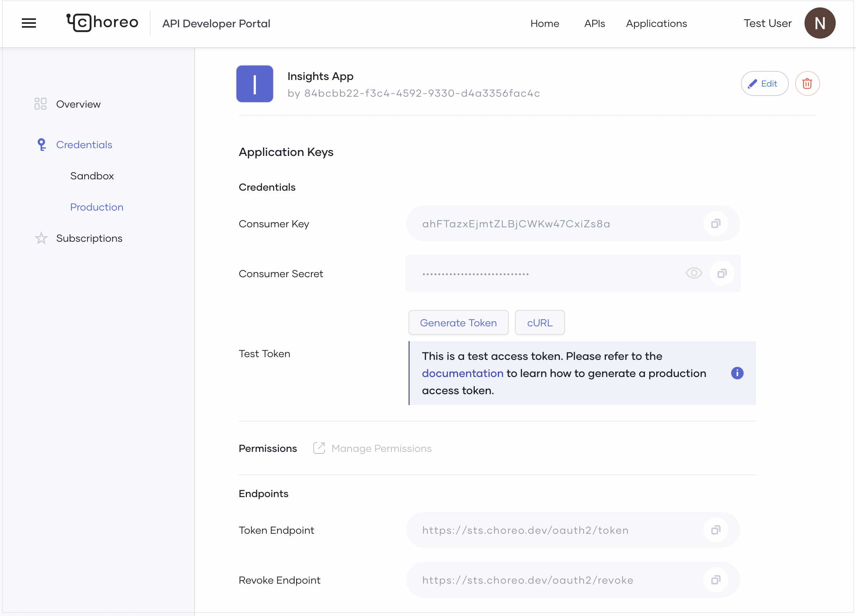The image size is (856, 616).
Task: Select Sandbox credentials in sidebar
Action: [x=92, y=176]
